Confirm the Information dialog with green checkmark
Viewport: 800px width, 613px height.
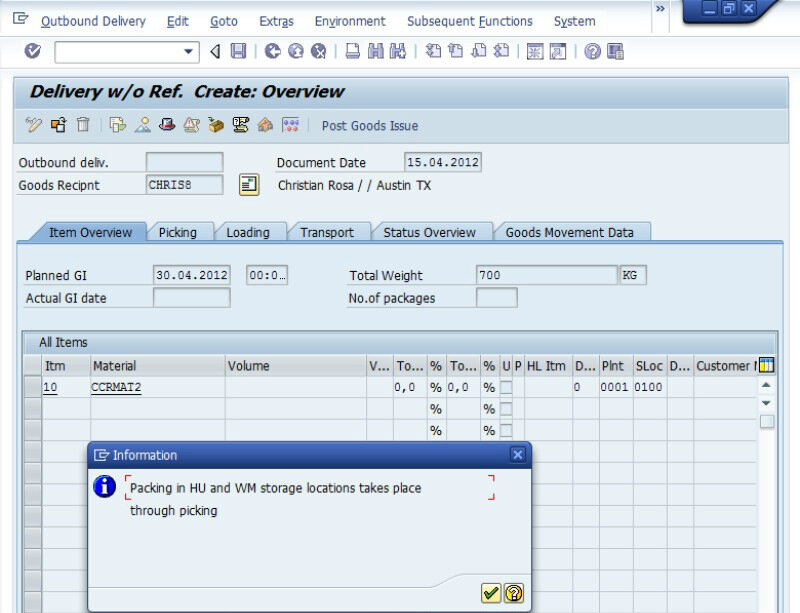[x=491, y=593]
